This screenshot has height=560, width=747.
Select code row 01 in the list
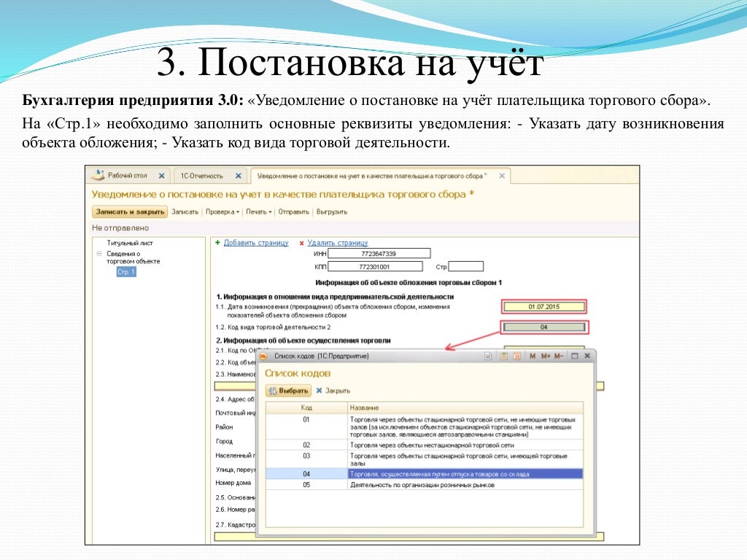(424, 427)
